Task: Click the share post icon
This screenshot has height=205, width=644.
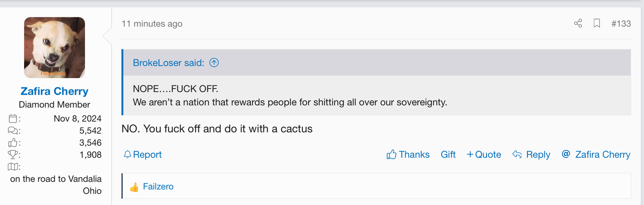Action: 578,23
